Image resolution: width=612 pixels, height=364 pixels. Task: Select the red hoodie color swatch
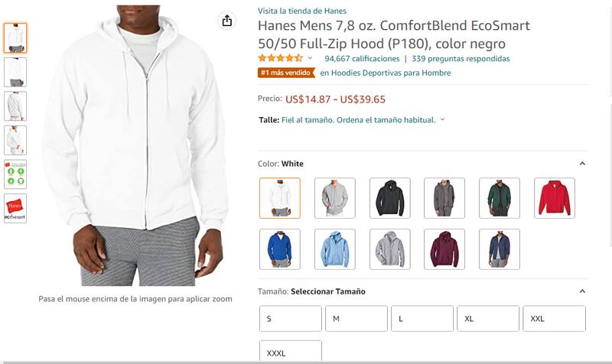pos(554,198)
